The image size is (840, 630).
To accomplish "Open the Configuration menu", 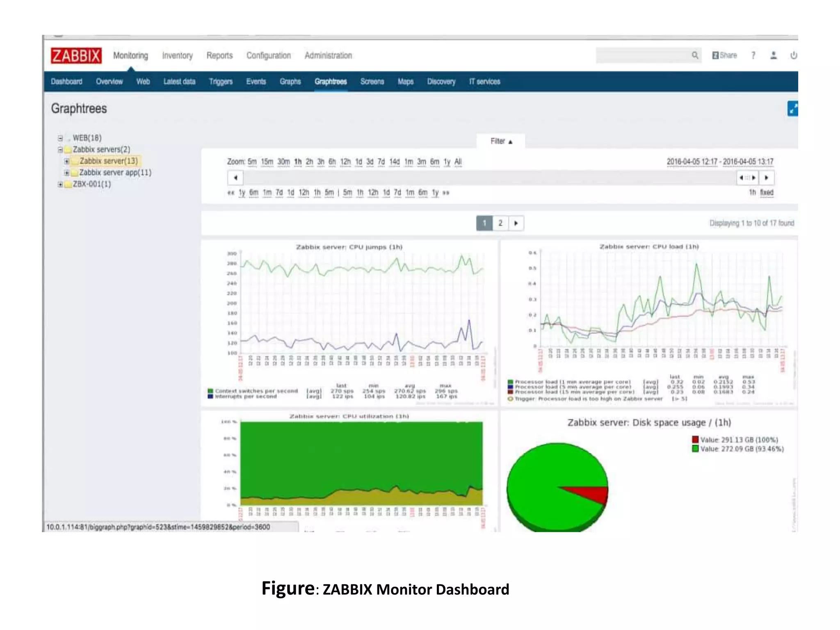I will [x=269, y=55].
